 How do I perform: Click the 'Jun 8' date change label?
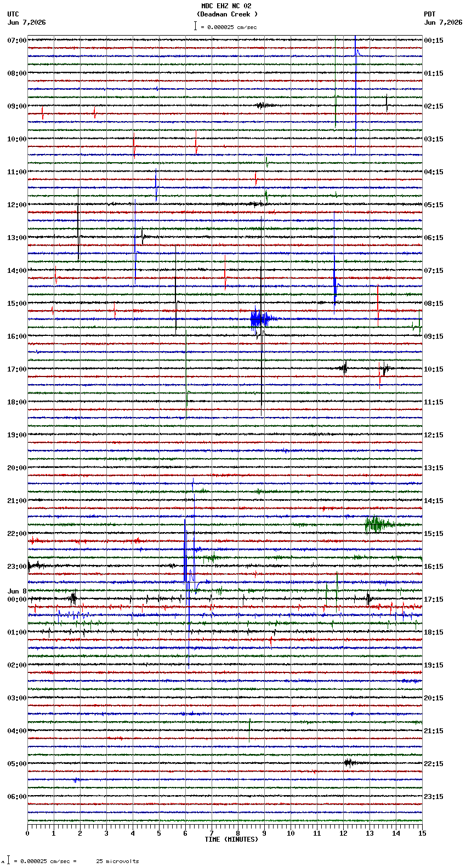coord(17,591)
